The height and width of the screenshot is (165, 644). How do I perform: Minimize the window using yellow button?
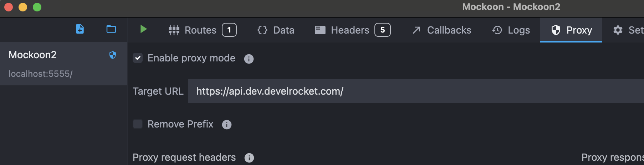pos(23,7)
